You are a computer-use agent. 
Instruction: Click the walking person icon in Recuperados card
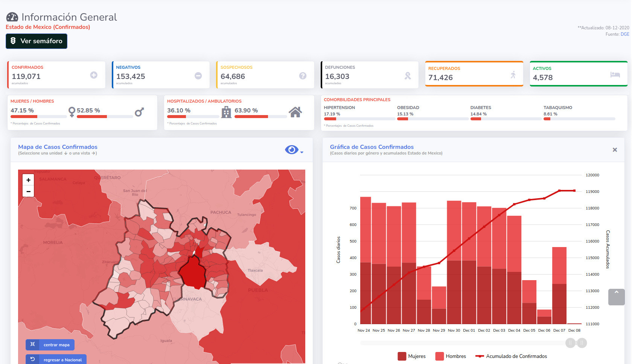point(513,74)
